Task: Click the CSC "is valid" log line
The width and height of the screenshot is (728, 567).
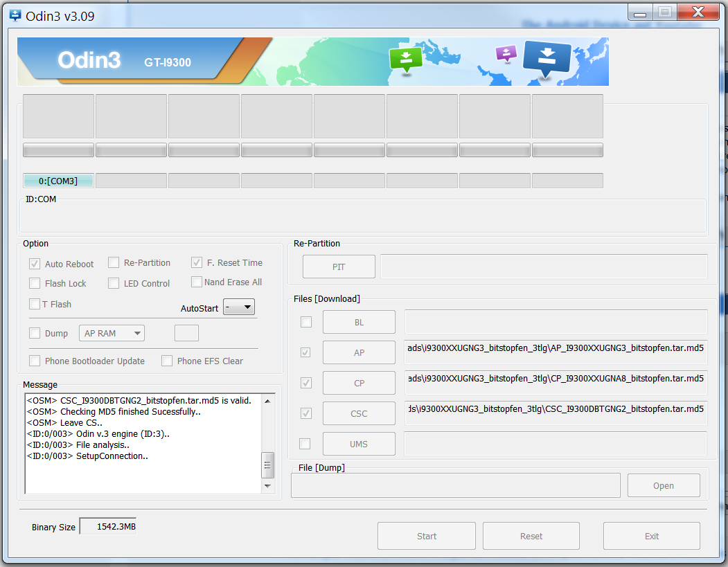Action: click(x=139, y=400)
